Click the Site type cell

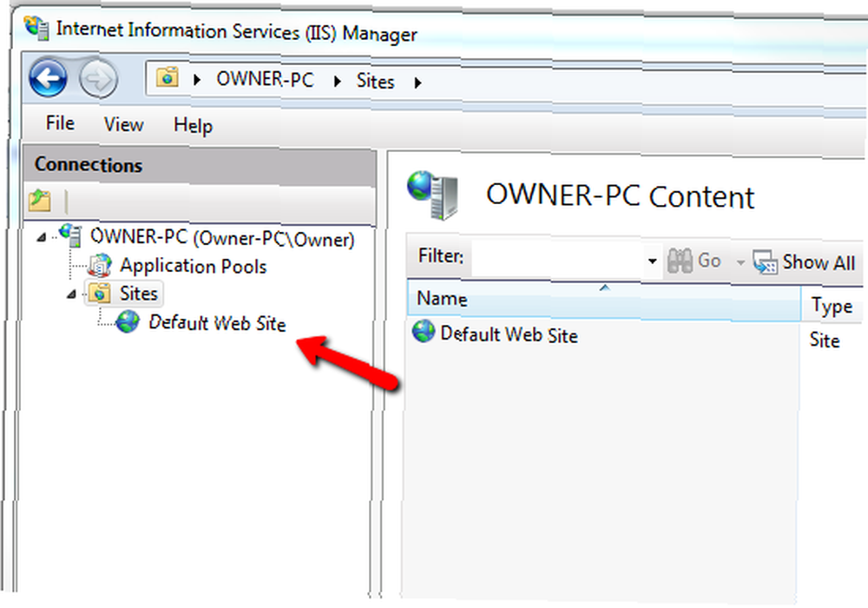[x=825, y=340]
